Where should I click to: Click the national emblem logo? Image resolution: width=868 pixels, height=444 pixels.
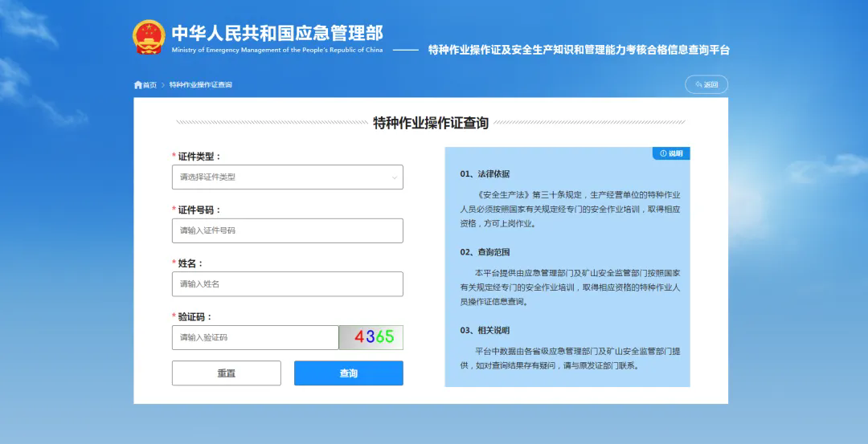pos(149,37)
